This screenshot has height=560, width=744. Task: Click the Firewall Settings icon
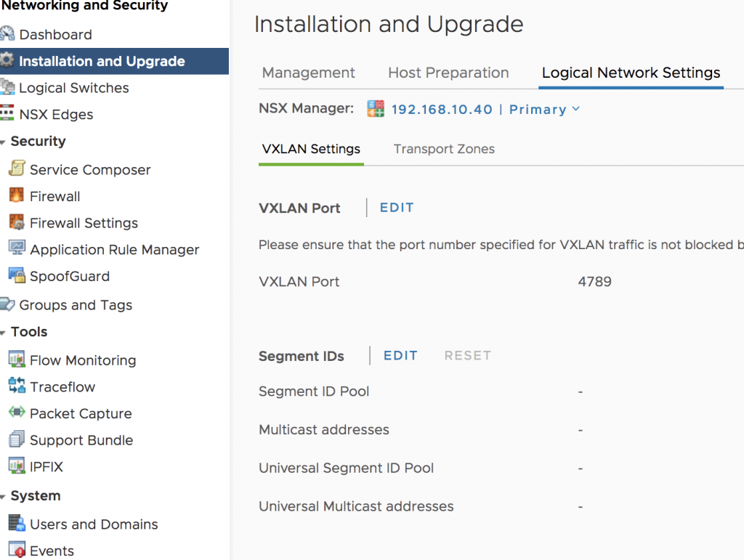pos(17,222)
